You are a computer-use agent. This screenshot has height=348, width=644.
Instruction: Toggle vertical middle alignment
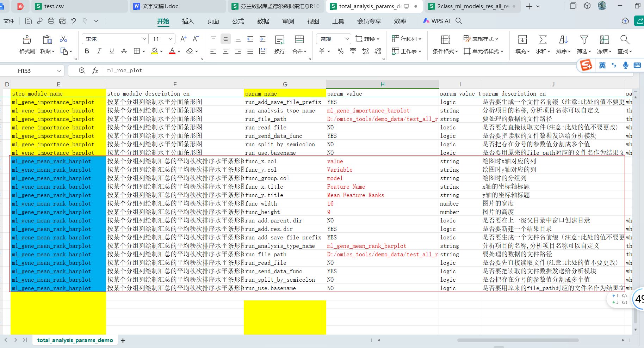tap(226, 39)
